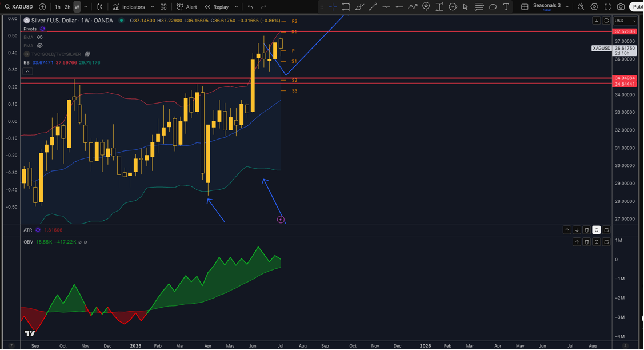Select the vertical price range measure tool
Screen dimensions: 644x350
[439, 7]
